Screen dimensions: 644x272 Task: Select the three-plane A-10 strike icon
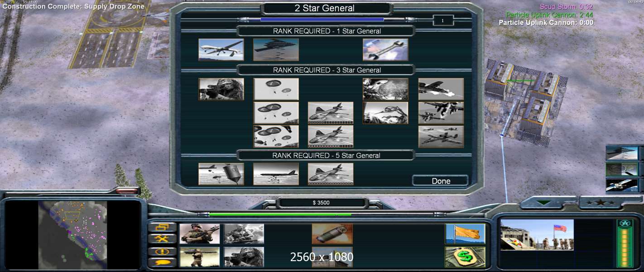point(441,136)
